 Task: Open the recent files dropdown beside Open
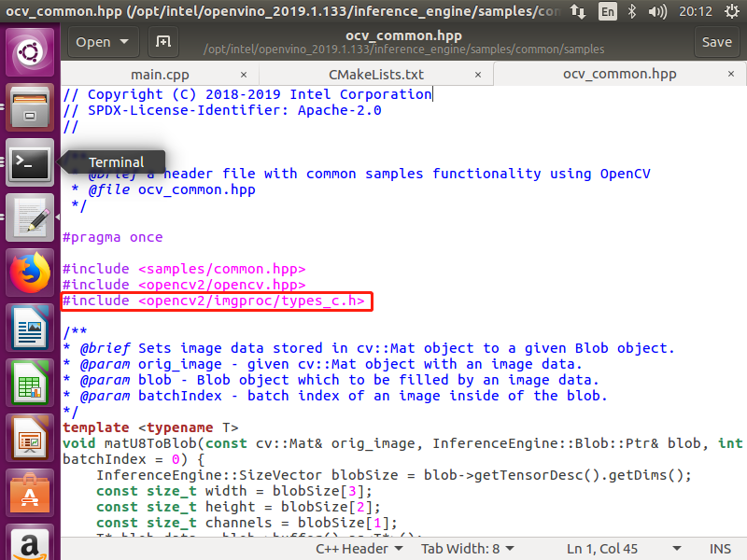coord(122,42)
